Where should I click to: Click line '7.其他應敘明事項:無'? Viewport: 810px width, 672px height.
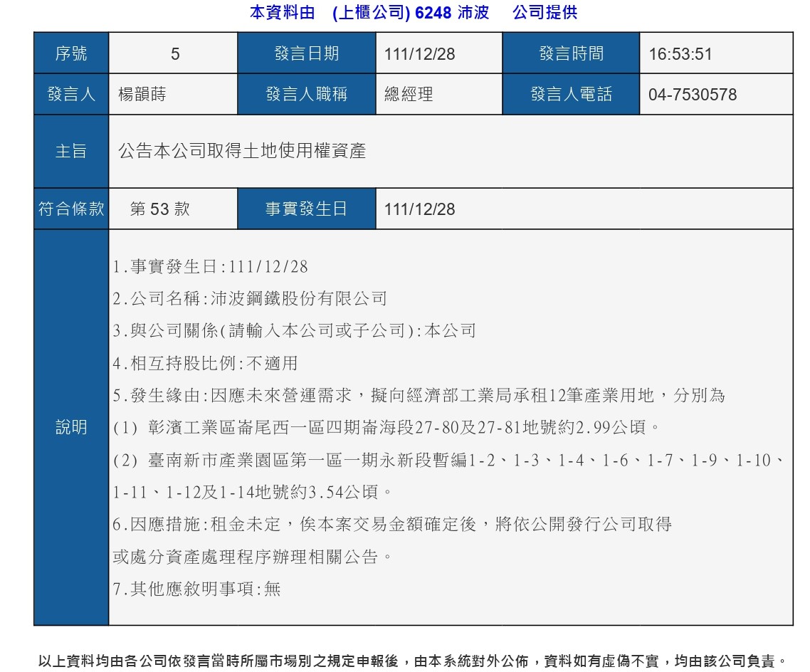[196, 589]
